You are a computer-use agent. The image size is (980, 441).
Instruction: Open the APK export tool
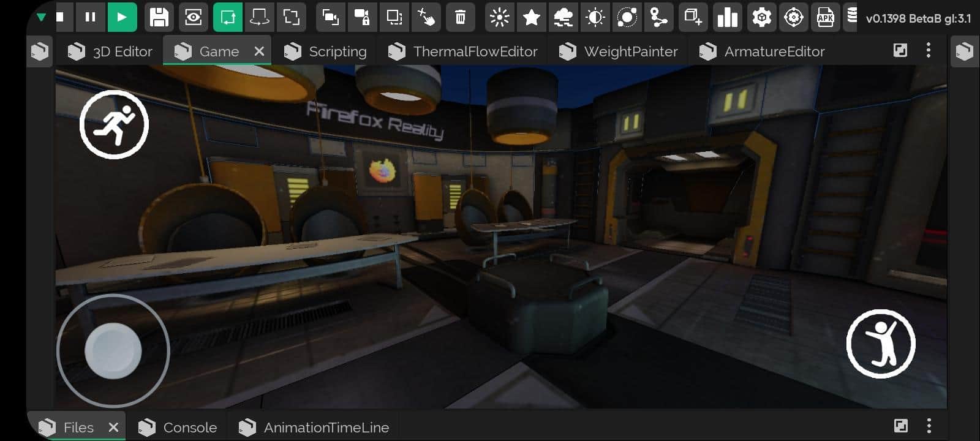pyautogui.click(x=825, y=17)
